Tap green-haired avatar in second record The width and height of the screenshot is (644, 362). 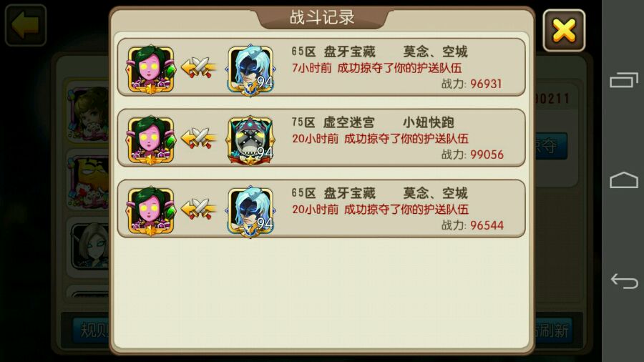pos(151,140)
